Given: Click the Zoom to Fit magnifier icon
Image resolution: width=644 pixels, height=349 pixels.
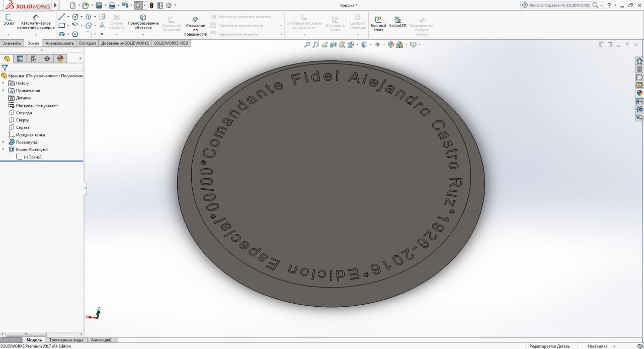Looking at the screenshot, I should click(x=307, y=45).
